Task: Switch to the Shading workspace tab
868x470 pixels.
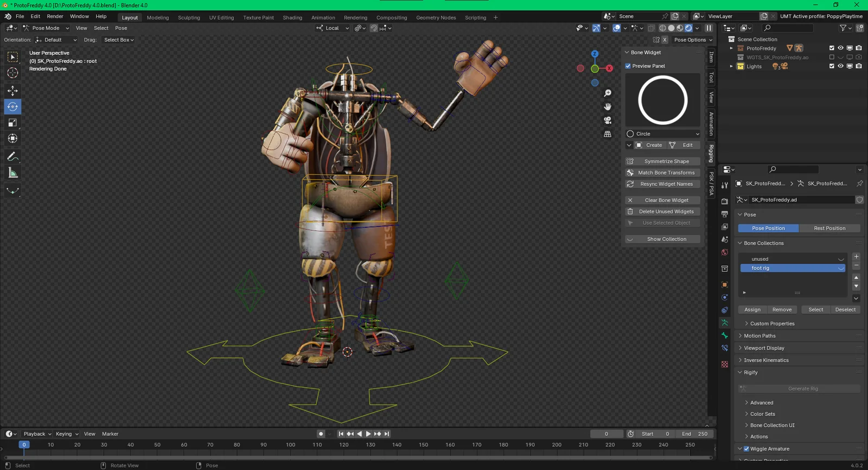Action: [x=292, y=17]
